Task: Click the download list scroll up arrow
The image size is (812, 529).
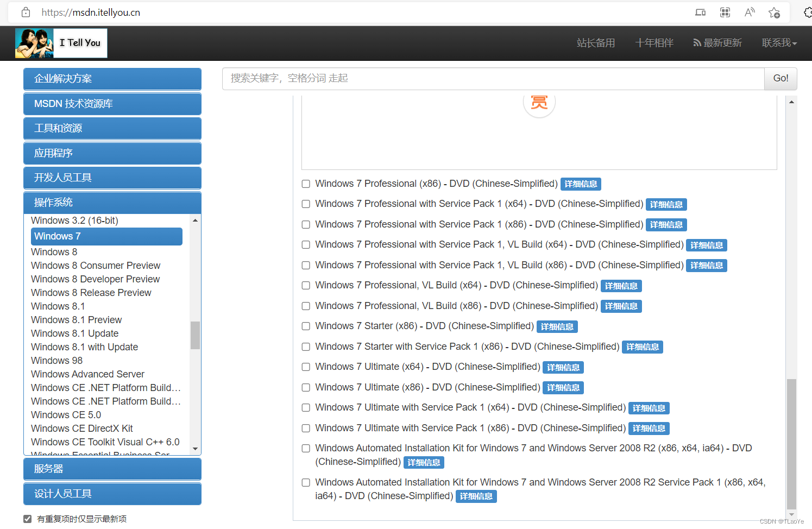Action: click(791, 102)
